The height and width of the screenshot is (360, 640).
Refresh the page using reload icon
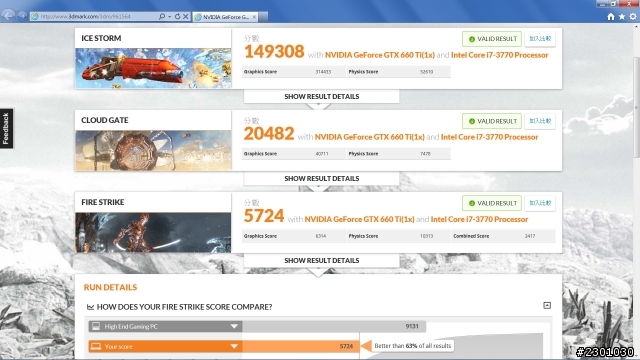click(177, 16)
